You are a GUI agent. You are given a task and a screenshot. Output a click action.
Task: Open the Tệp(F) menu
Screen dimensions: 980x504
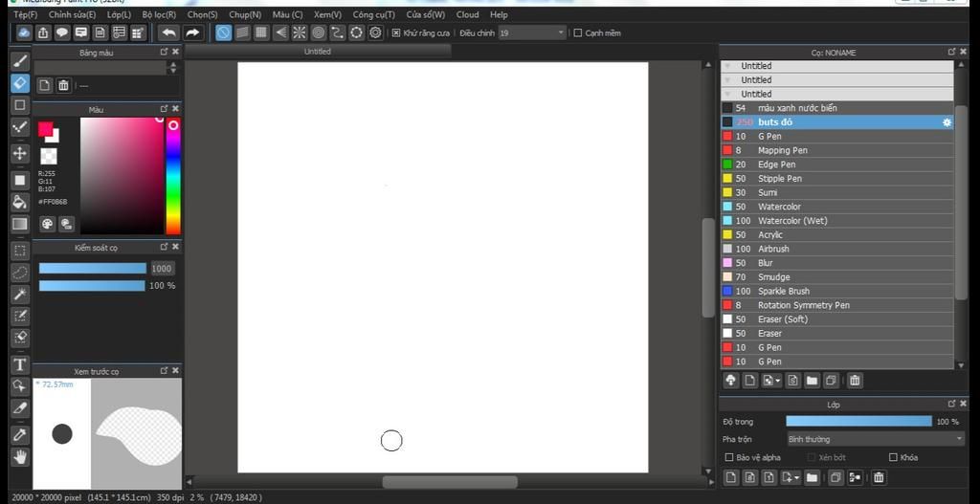26,14
